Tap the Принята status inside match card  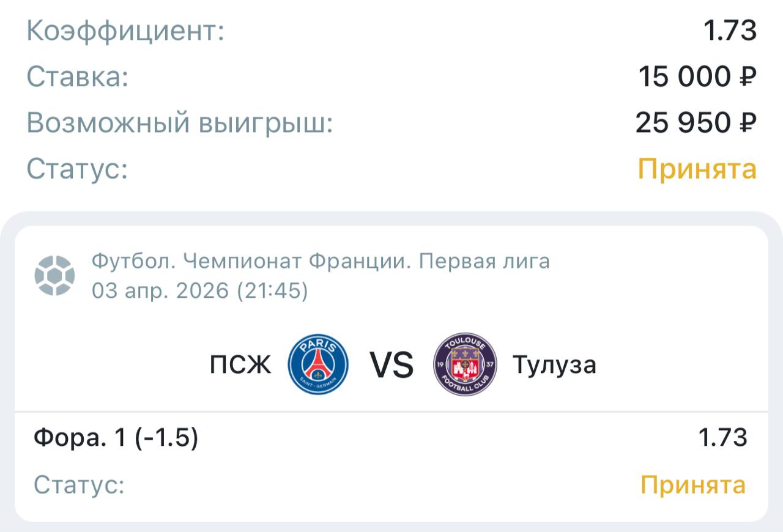pyautogui.click(x=693, y=485)
